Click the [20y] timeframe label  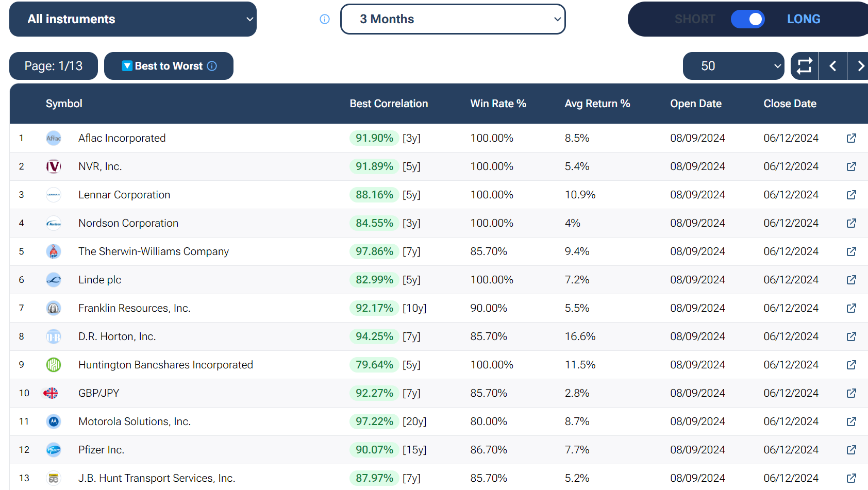pyautogui.click(x=414, y=421)
